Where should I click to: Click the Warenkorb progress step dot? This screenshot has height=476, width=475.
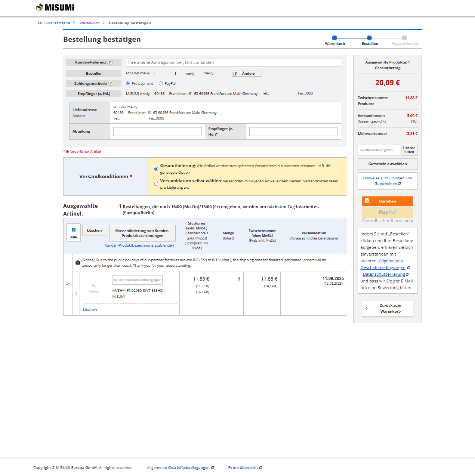(334, 38)
